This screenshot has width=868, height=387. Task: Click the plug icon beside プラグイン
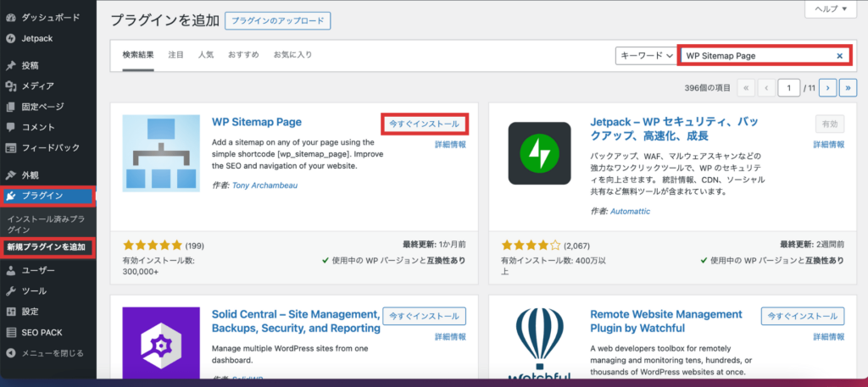point(10,196)
